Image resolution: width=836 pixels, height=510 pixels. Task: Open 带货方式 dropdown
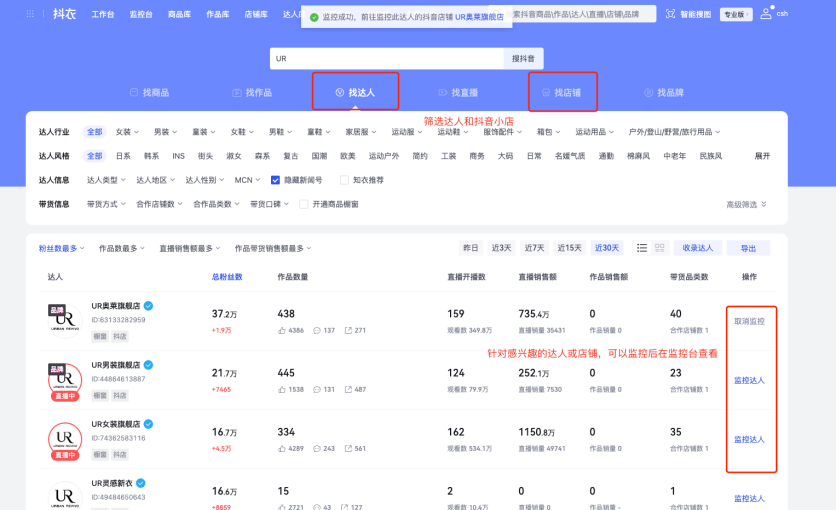point(106,204)
